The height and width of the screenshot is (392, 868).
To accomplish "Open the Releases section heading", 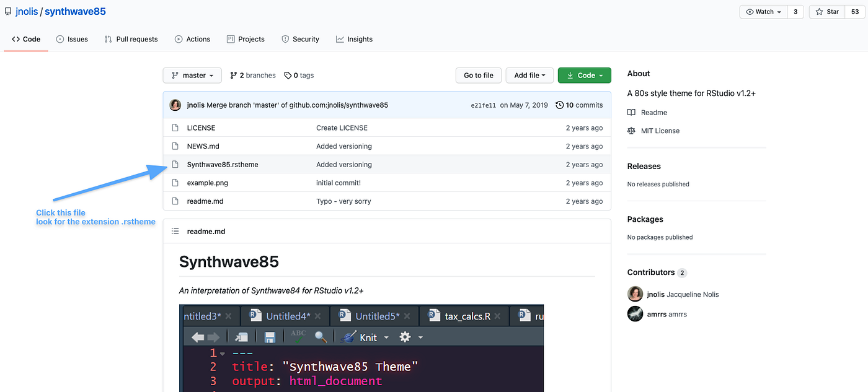I will [644, 166].
